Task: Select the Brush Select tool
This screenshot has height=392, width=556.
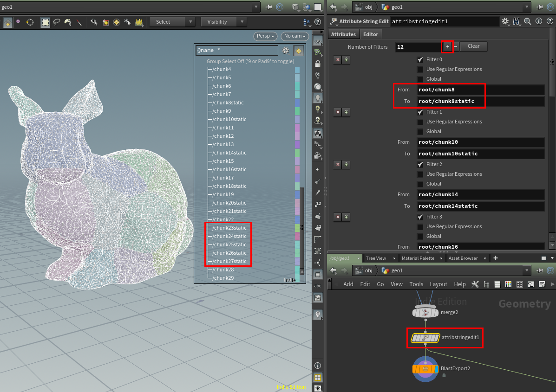Action: 67,22
